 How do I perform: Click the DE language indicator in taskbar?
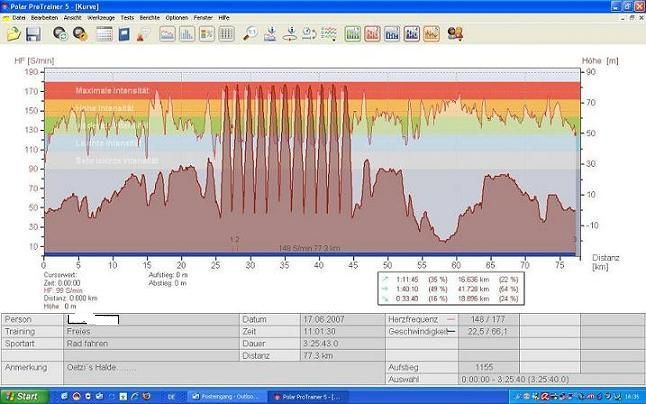coord(171,396)
